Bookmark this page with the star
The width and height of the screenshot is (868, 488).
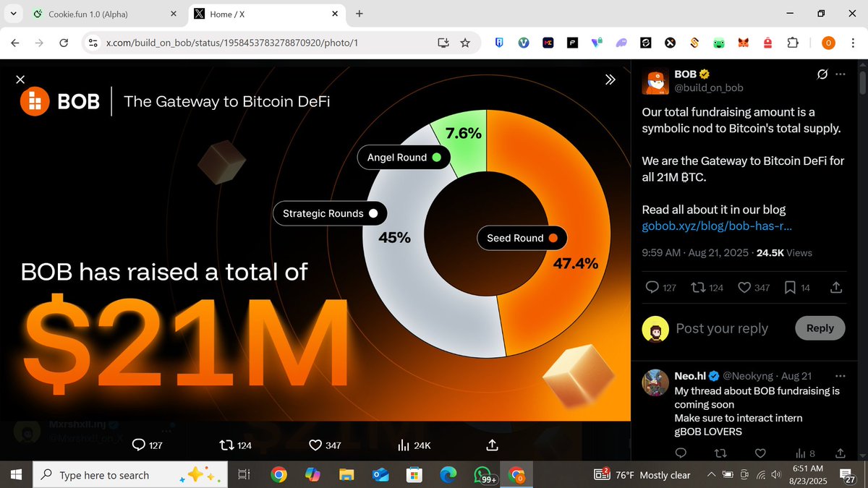pyautogui.click(x=465, y=43)
